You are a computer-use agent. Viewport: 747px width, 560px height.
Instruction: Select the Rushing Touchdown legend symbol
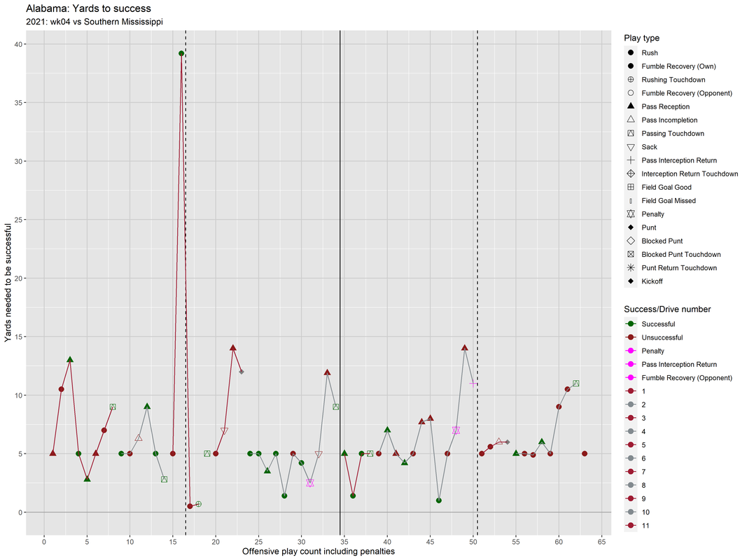point(631,80)
